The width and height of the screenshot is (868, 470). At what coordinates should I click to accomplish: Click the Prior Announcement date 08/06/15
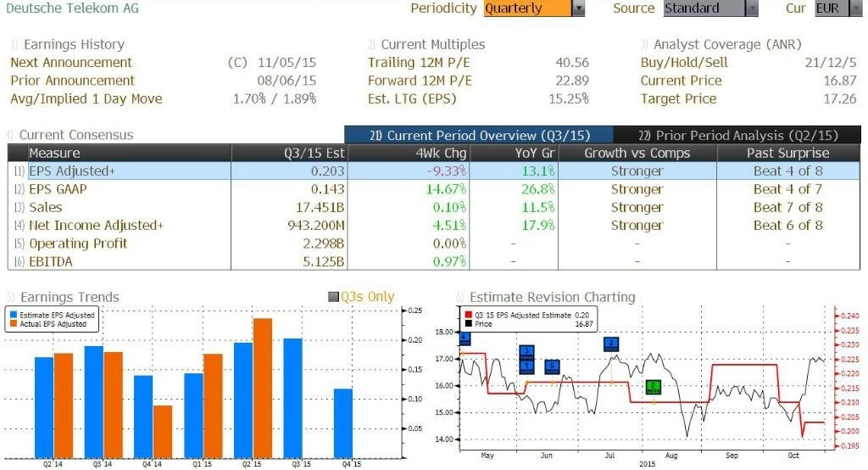coord(287,81)
